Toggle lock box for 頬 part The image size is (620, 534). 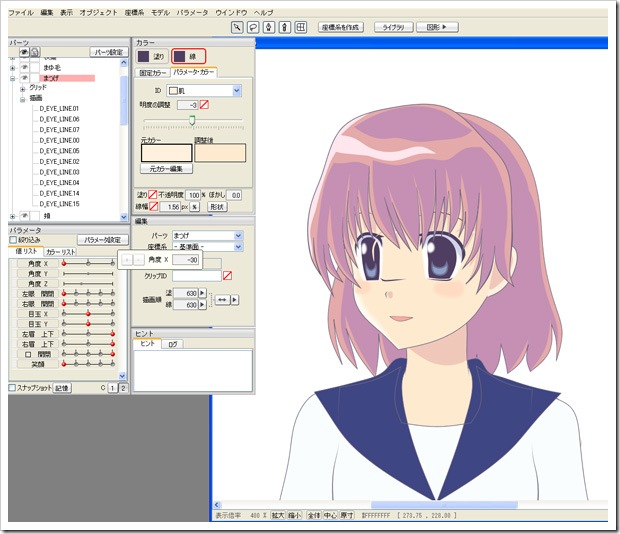(x=35, y=216)
